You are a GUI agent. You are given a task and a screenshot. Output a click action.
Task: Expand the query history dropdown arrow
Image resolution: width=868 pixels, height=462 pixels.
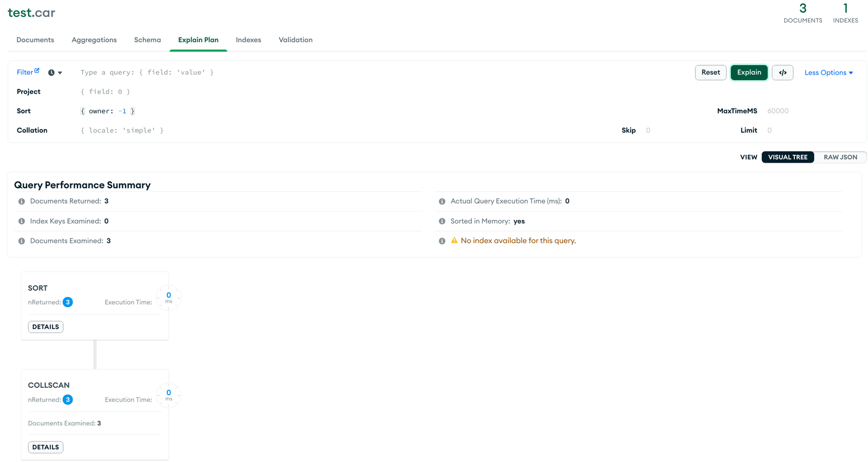[x=60, y=73]
